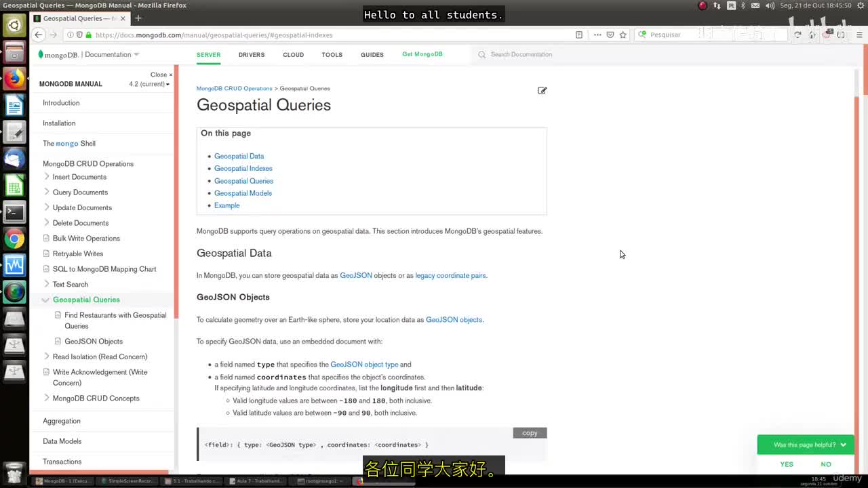Close the sidebar navigation panel
868x488 pixels.
(161, 75)
